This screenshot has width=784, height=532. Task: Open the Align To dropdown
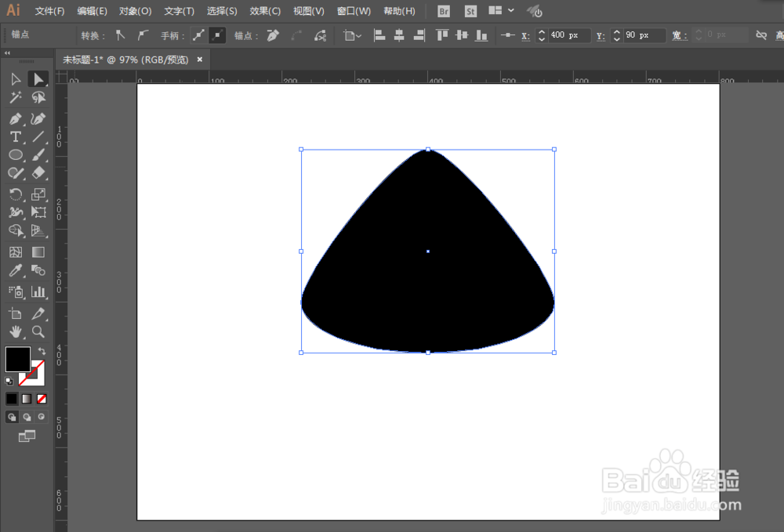tap(352, 35)
